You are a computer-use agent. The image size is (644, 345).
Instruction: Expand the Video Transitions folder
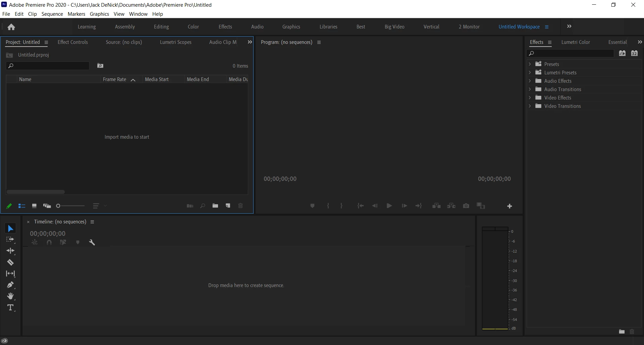coord(530,106)
